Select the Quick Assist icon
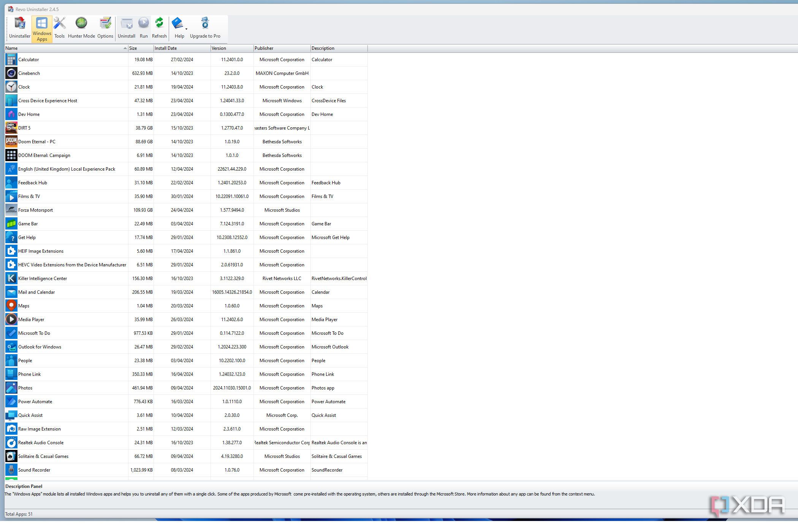 pyautogui.click(x=11, y=415)
